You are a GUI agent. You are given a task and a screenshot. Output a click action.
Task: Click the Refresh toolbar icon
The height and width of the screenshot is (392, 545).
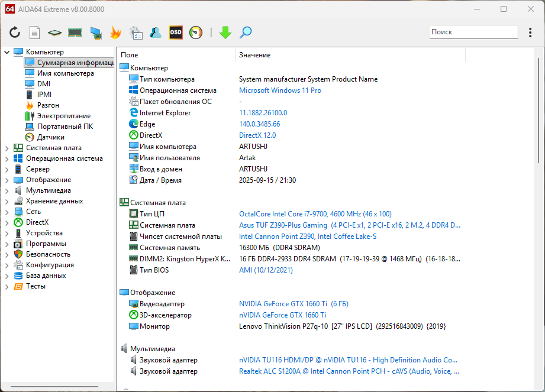click(15, 33)
